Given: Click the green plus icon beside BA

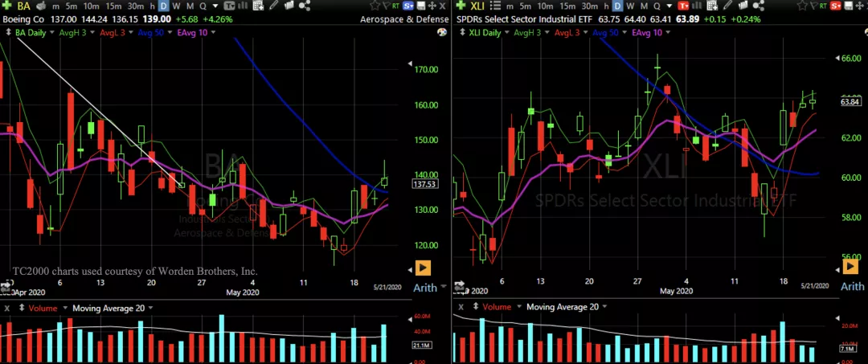Looking at the screenshot, I should click(x=6, y=6).
